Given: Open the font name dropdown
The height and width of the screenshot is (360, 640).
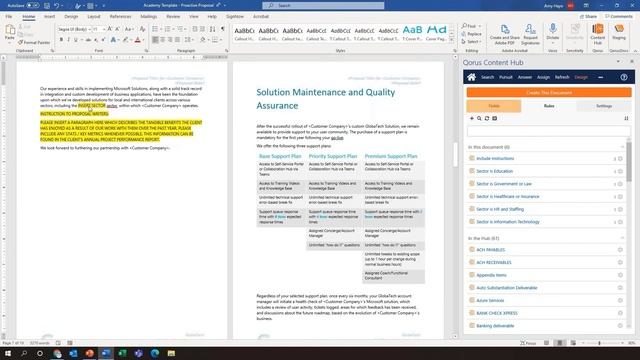Looking at the screenshot, I should pos(89,29).
